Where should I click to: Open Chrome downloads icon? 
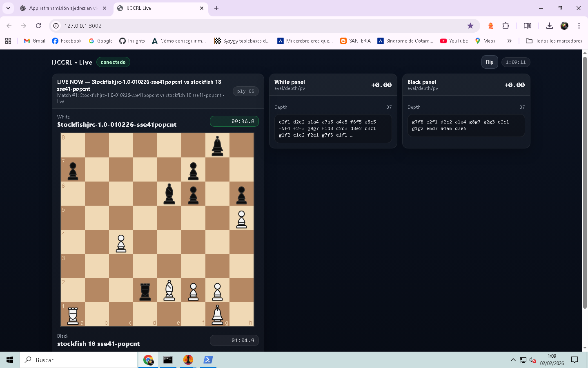(549, 26)
